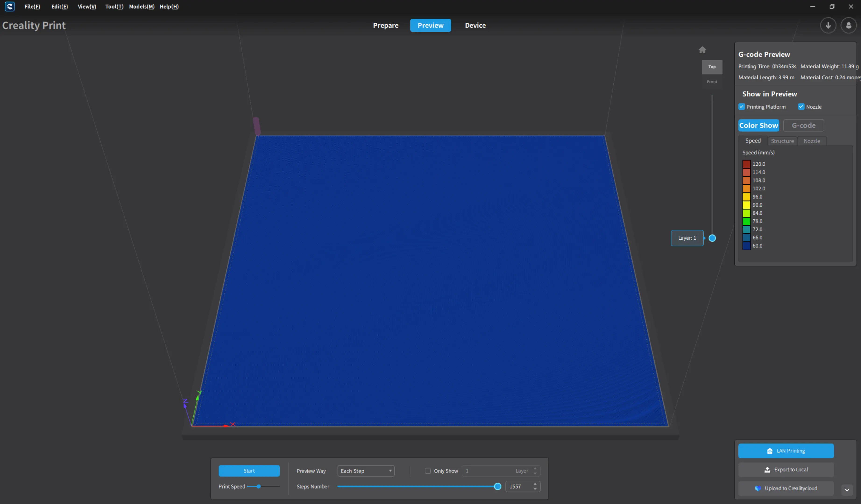Switch to the Device tab
Viewport: 861px width, 504px height.
click(475, 25)
